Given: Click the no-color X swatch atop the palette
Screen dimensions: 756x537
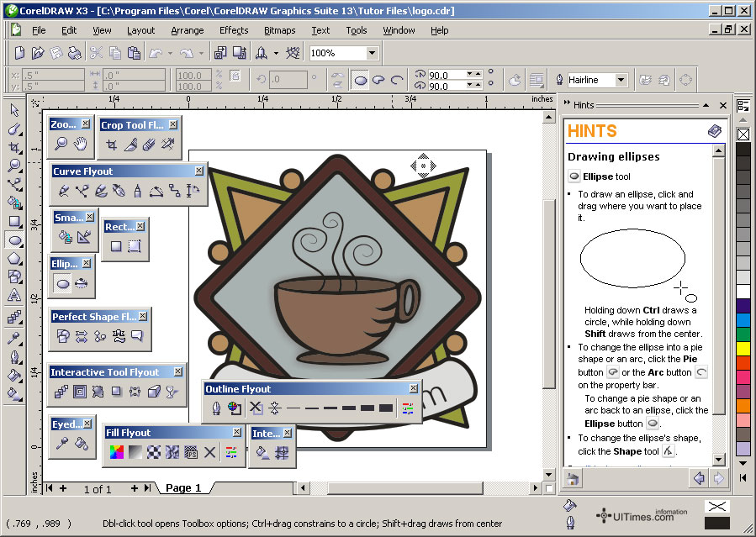Looking at the screenshot, I should (x=743, y=134).
